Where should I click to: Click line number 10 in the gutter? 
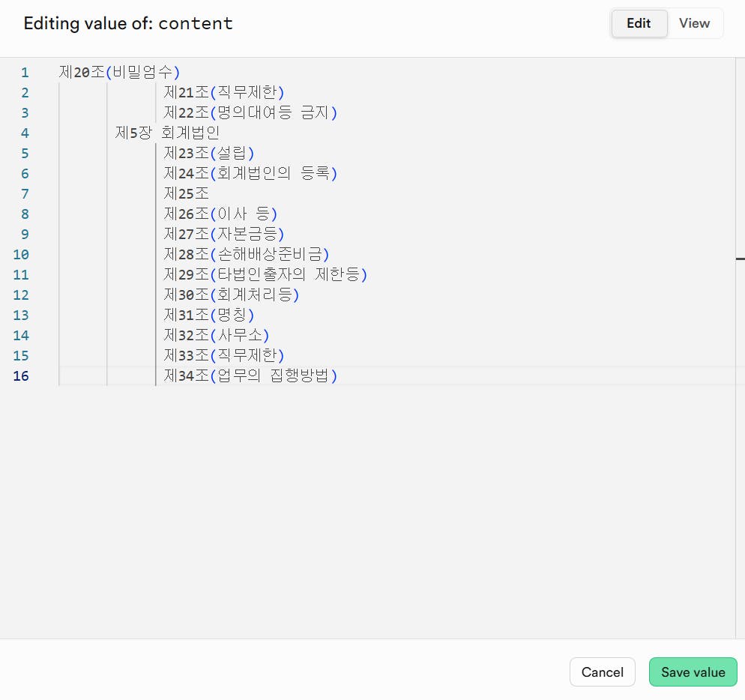point(21,255)
